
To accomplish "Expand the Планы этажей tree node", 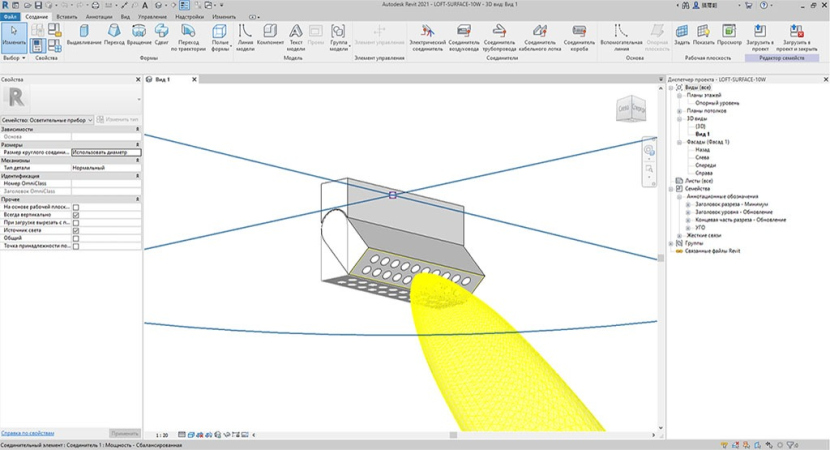I will 679,95.
